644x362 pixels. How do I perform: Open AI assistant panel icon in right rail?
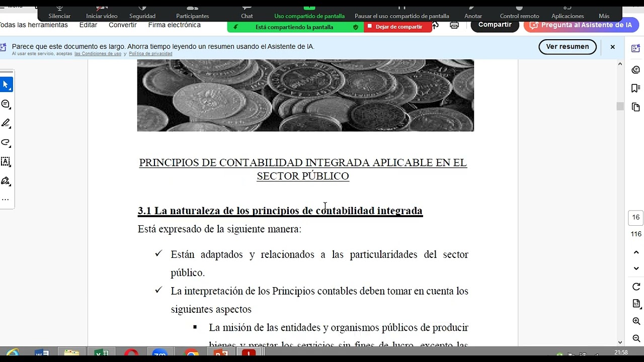(635, 48)
